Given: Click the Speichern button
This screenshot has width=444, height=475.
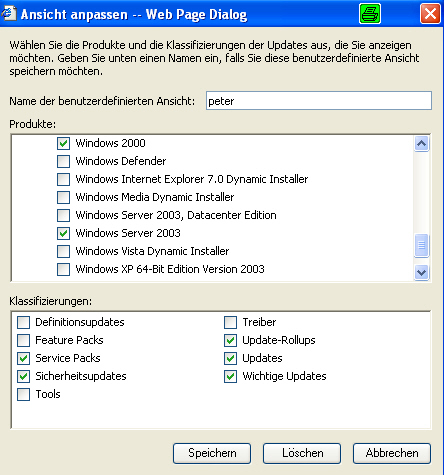Looking at the screenshot, I should (212, 453).
